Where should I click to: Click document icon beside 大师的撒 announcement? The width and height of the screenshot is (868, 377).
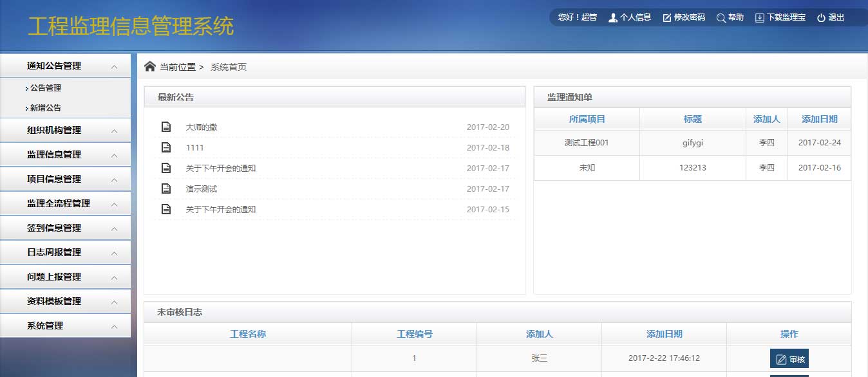click(x=166, y=127)
